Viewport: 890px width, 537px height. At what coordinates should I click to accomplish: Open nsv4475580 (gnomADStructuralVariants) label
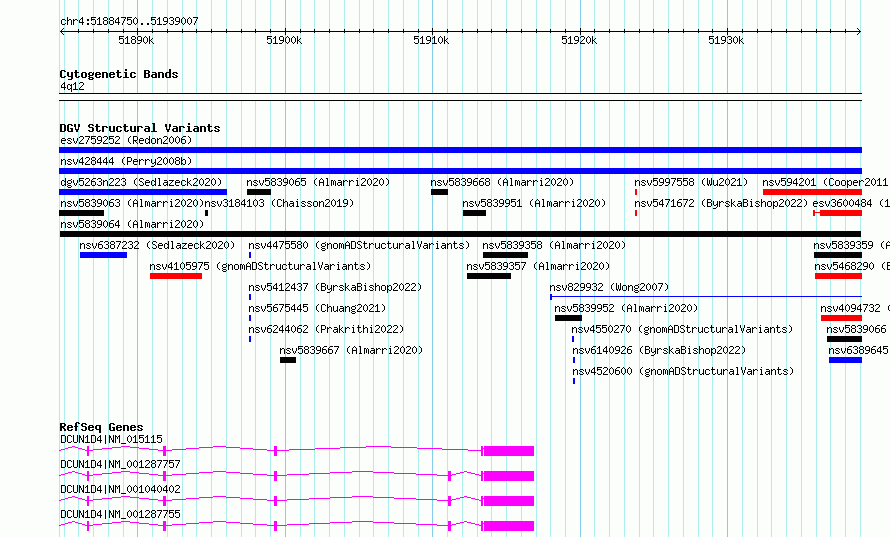(x=359, y=245)
